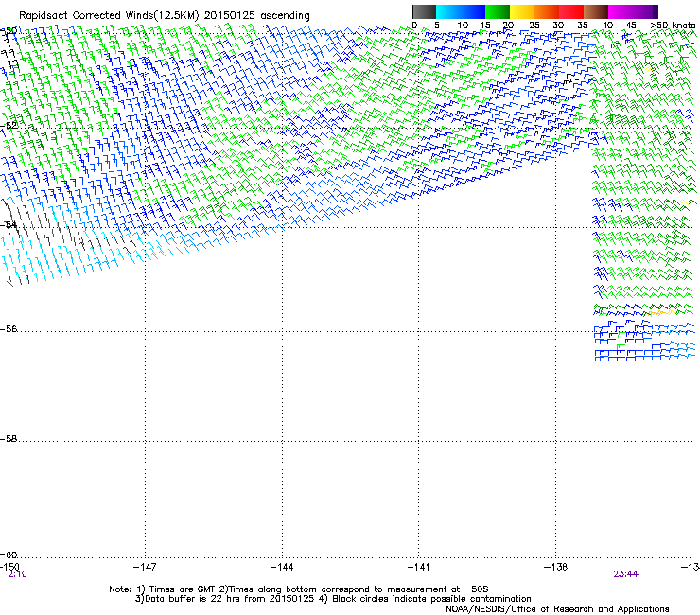Viewport: 700px width, 615px height.
Task: Click the date '20150125 ascending' in the title
Action: tap(256, 15)
